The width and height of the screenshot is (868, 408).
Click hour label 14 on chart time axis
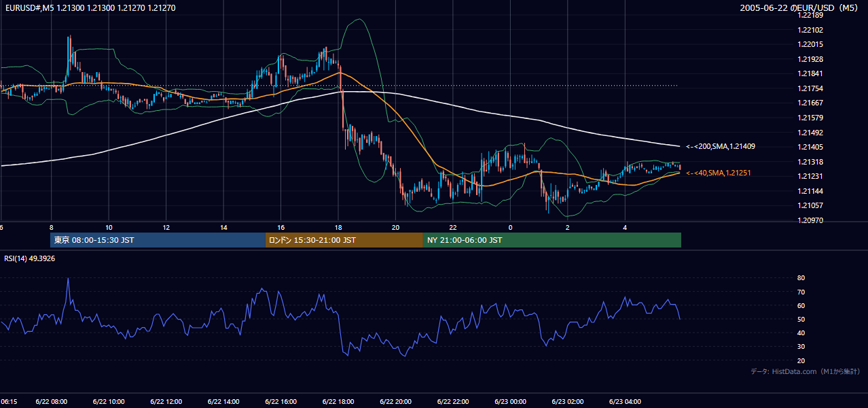tap(223, 228)
